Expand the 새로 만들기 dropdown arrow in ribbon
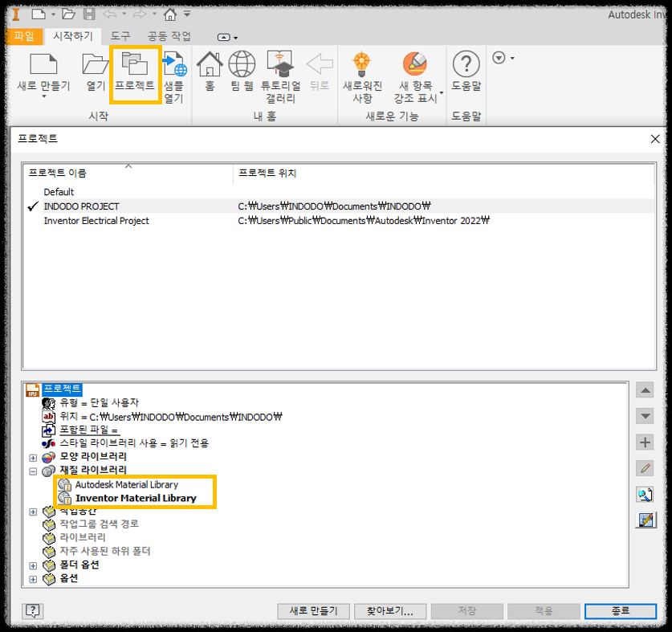 43,96
